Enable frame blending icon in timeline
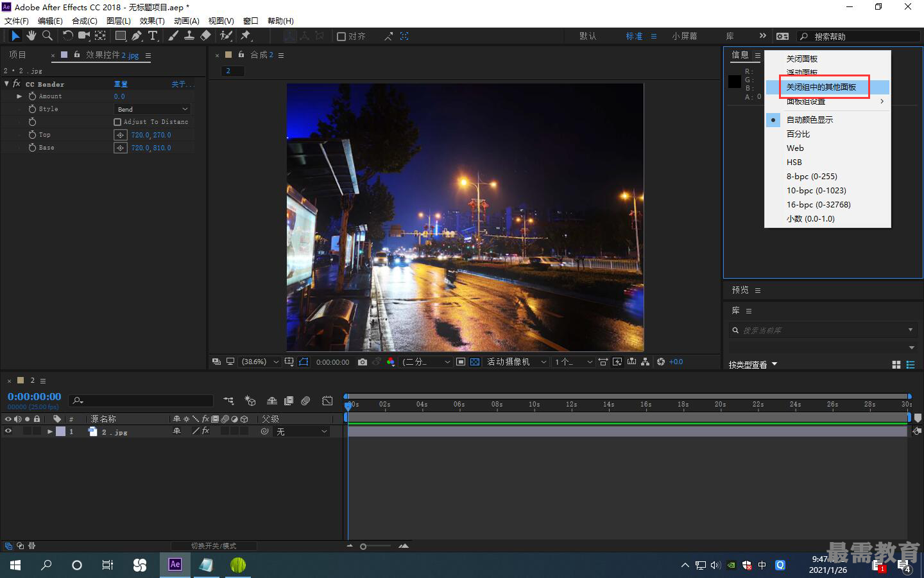Viewport: 924px width, 578px height. 289,401
